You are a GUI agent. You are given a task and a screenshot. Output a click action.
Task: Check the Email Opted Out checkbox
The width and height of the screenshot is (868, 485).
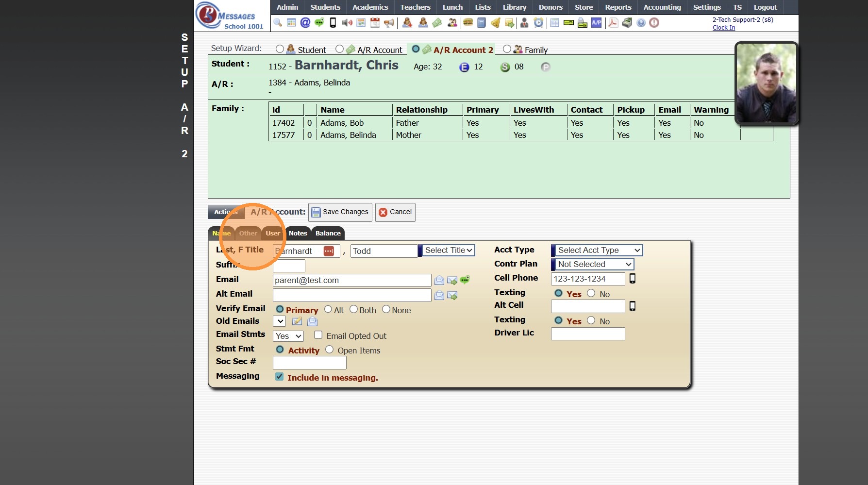[x=318, y=335]
